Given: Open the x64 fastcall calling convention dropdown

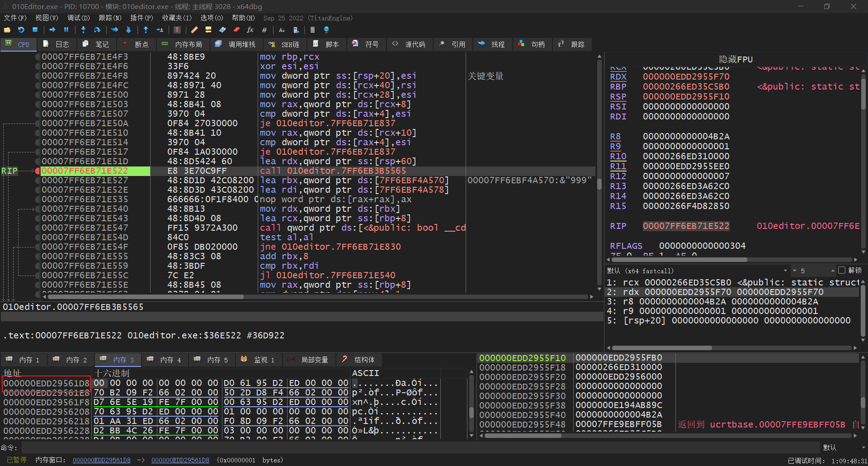Looking at the screenshot, I should [x=785, y=271].
